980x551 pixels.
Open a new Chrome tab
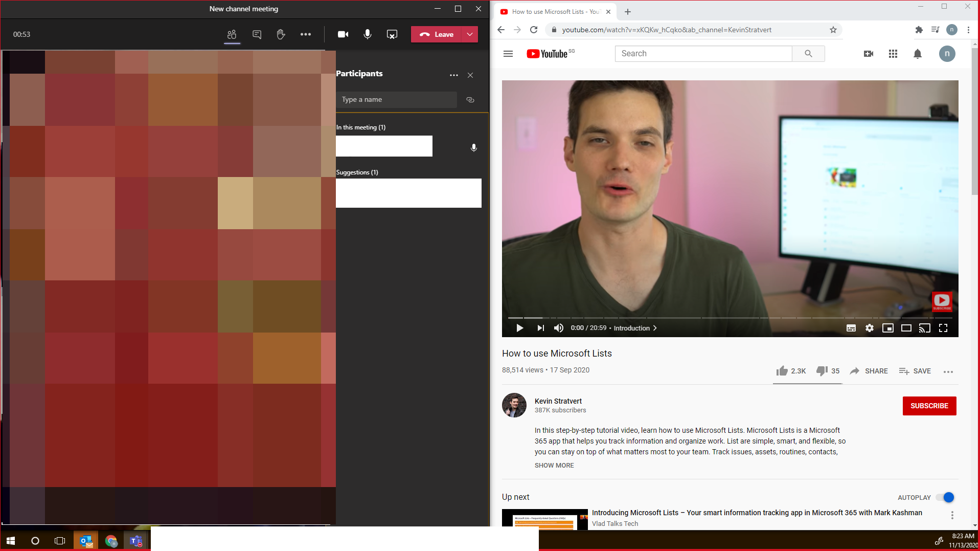click(628, 12)
